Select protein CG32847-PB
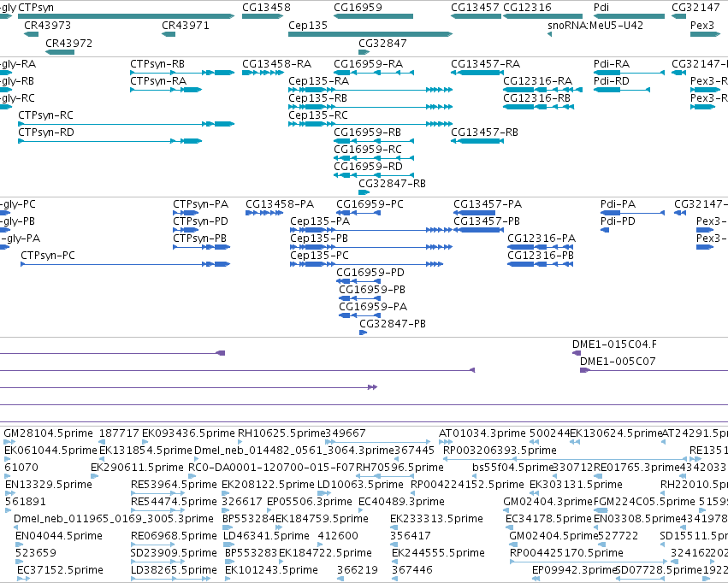The image size is (728, 583). point(393,324)
